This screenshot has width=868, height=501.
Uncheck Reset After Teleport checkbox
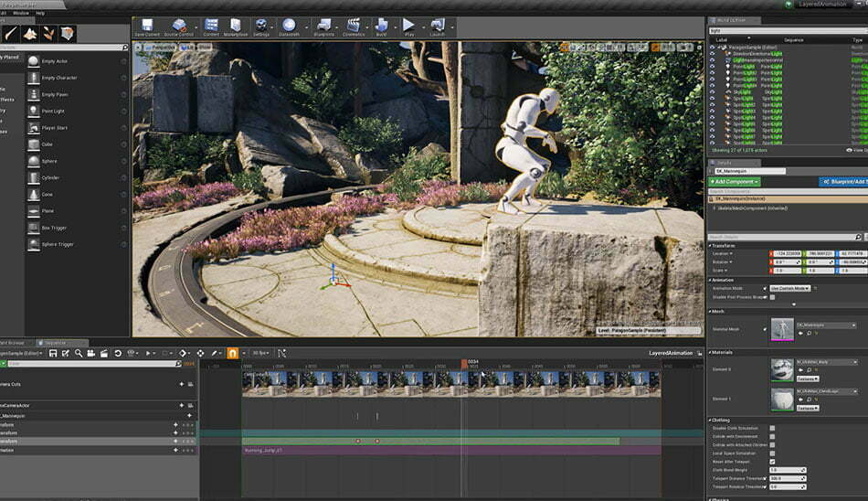click(x=772, y=461)
